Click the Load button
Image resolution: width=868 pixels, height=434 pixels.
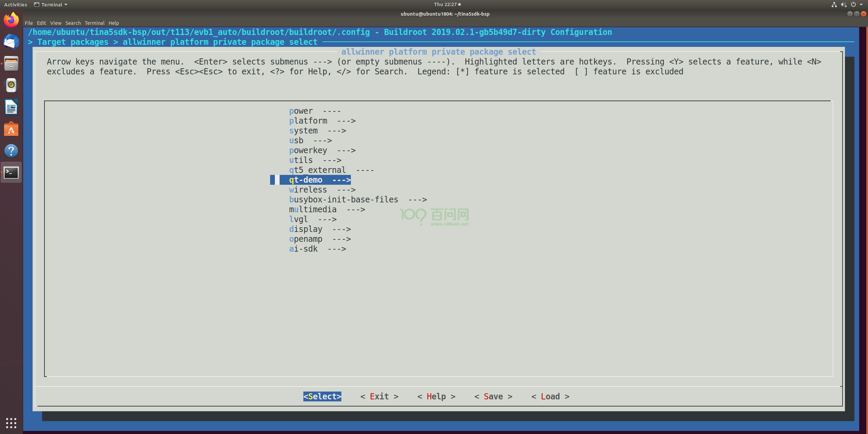[550, 396]
